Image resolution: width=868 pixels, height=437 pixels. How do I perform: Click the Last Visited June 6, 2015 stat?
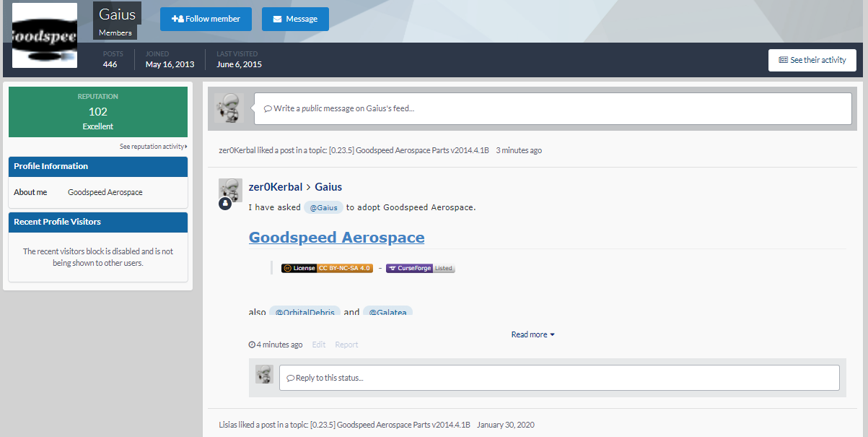coord(239,59)
